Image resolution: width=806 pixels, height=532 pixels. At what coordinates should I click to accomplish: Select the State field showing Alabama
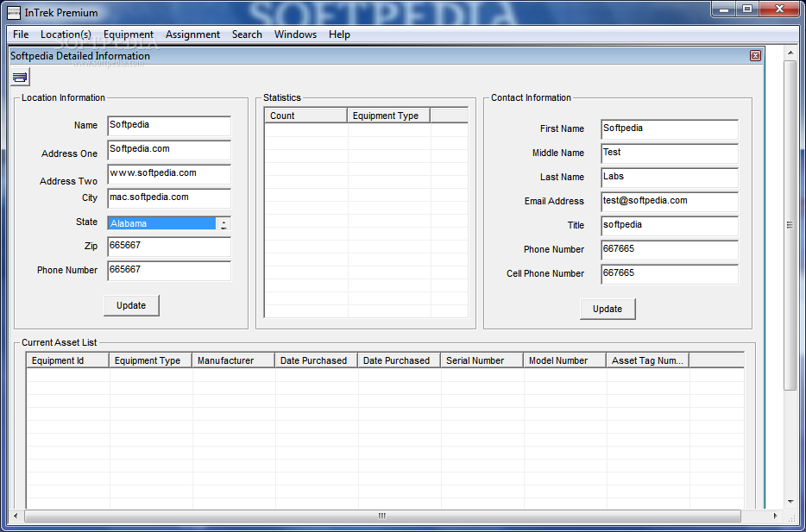162,223
